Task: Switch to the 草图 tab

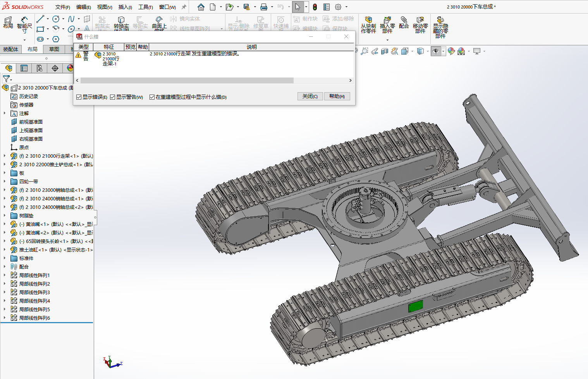Action: click(x=53, y=49)
